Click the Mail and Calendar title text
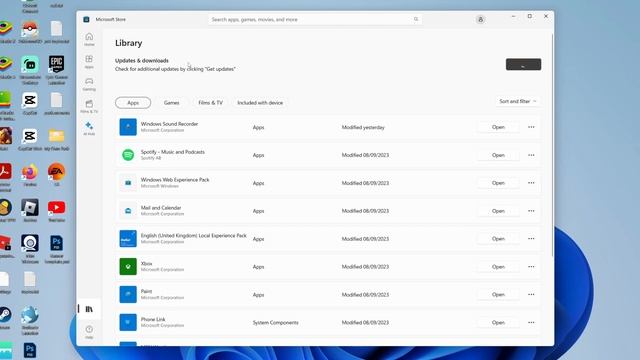The height and width of the screenshot is (360, 640). coord(161,208)
